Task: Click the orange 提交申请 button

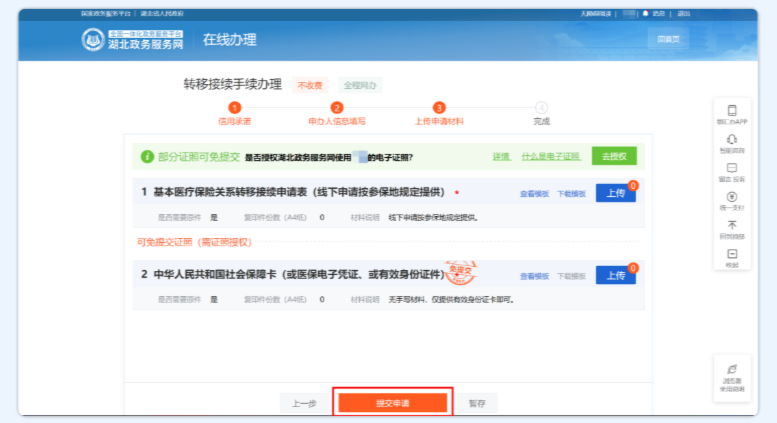Action: click(393, 403)
